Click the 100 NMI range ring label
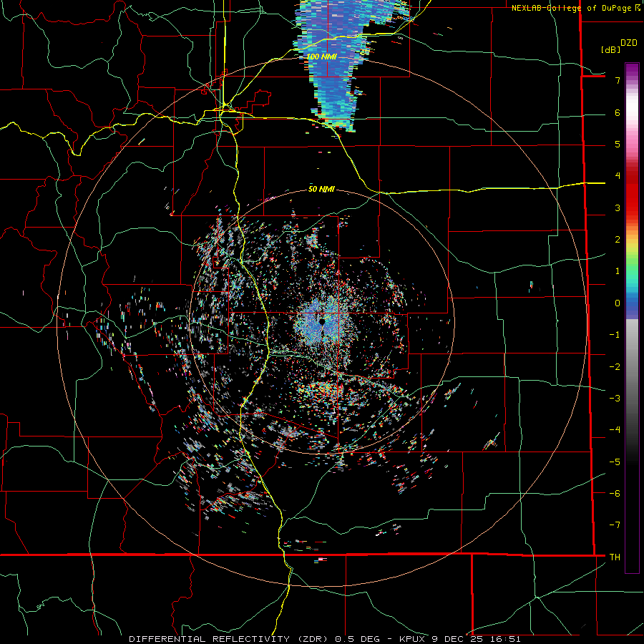This screenshot has width=644, height=644. click(x=321, y=57)
